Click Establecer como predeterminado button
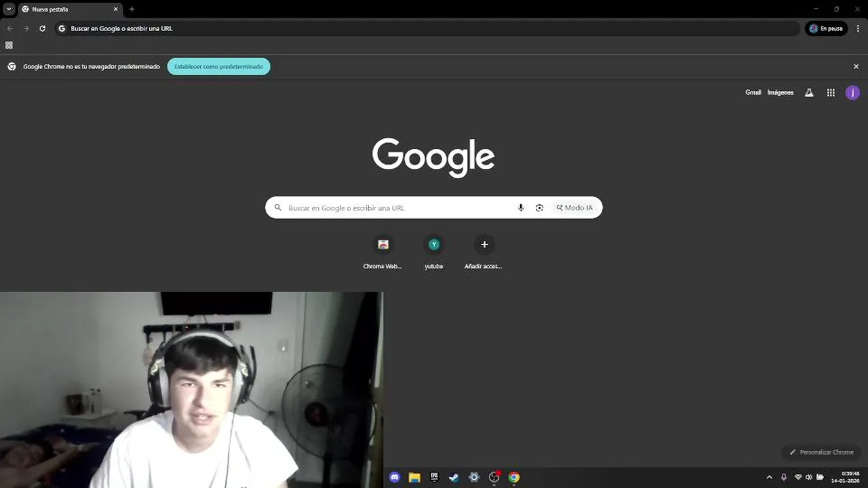The width and height of the screenshot is (868, 488). pos(218,66)
